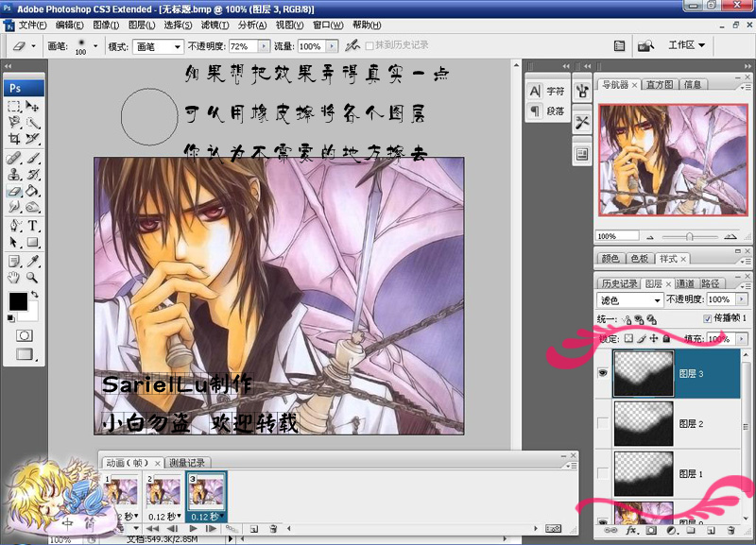756x545 pixels.
Task: Select the Healing Brush tool
Action: (x=14, y=158)
